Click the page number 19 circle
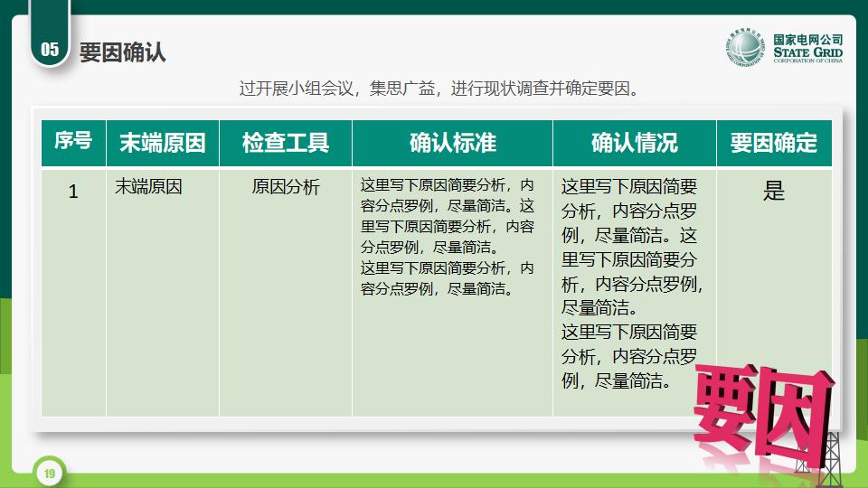Viewport: 868px width, 488px height. pos(50,473)
